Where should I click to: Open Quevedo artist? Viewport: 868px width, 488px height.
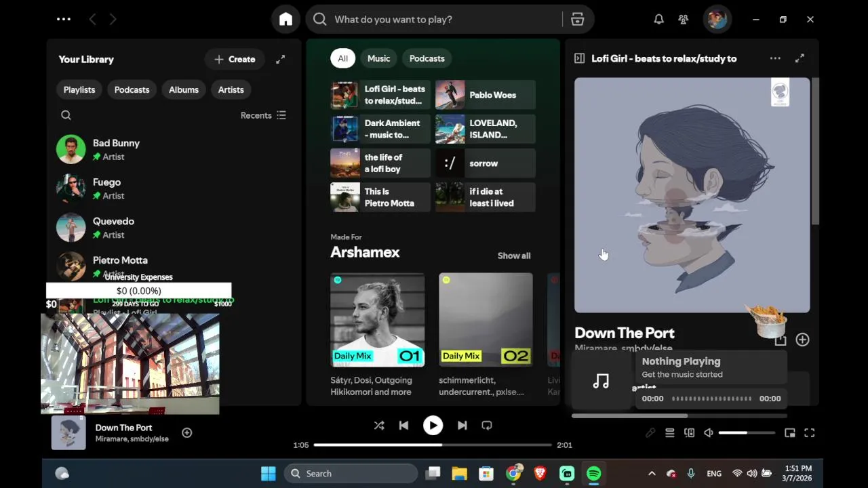pyautogui.click(x=173, y=228)
